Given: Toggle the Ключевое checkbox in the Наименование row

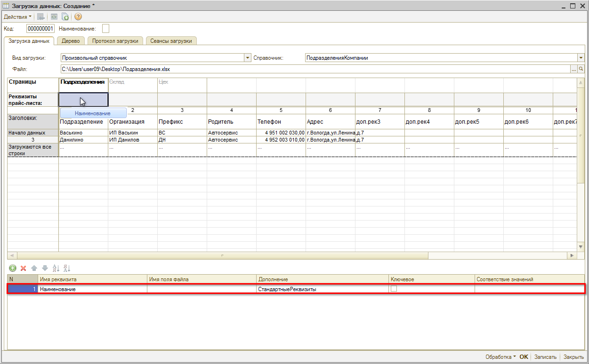Looking at the screenshot, I should [394, 289].
